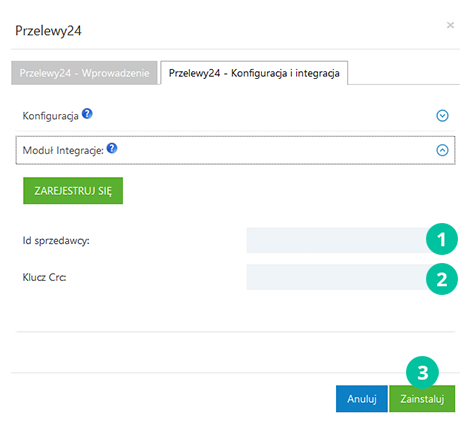471x428 pixels.
Task: Click the Przelewy24 dialog title
Action: point(48,31)
